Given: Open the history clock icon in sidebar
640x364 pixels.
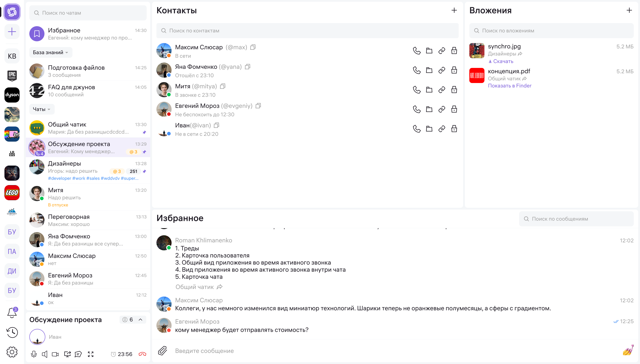Looking at the screenshot, I should [12, 332].
